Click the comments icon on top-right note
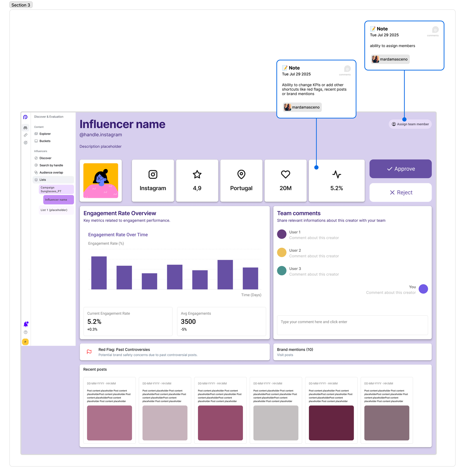 pos(435,30)
